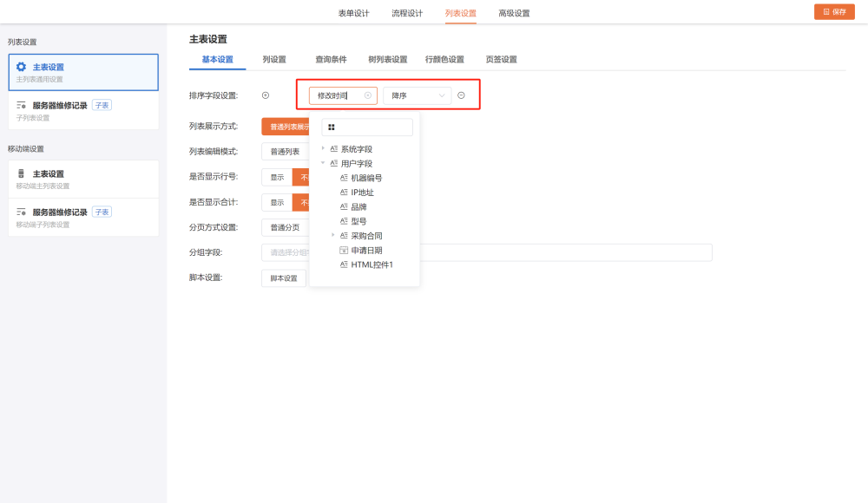The width and height of the screenshot is (868, 503).
Task: Choose 普通列表展示 display mode
Action: coord(286,127)
